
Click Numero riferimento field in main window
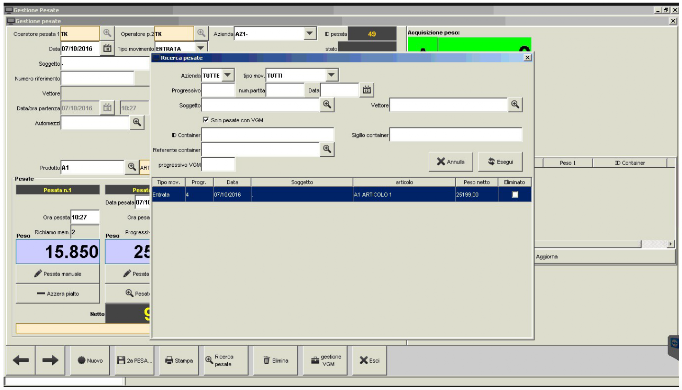pyautogui.click(x=97, y=78)
